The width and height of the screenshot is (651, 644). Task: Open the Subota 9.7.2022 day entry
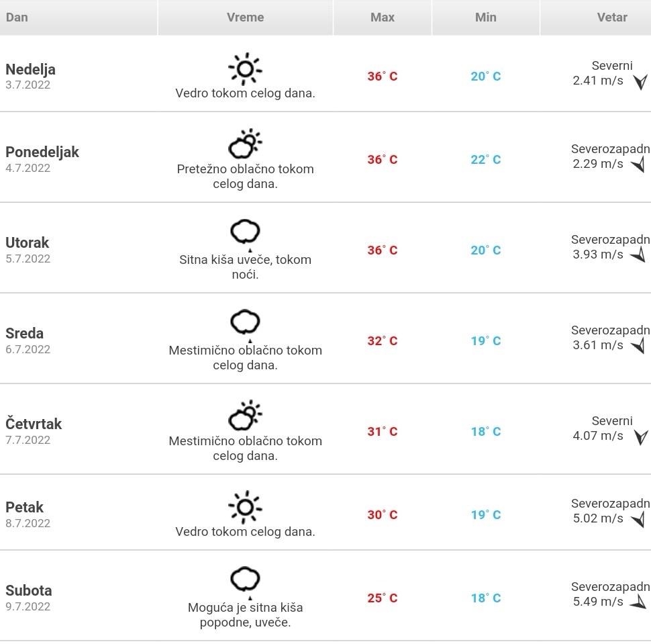click(x=29, y=598)
